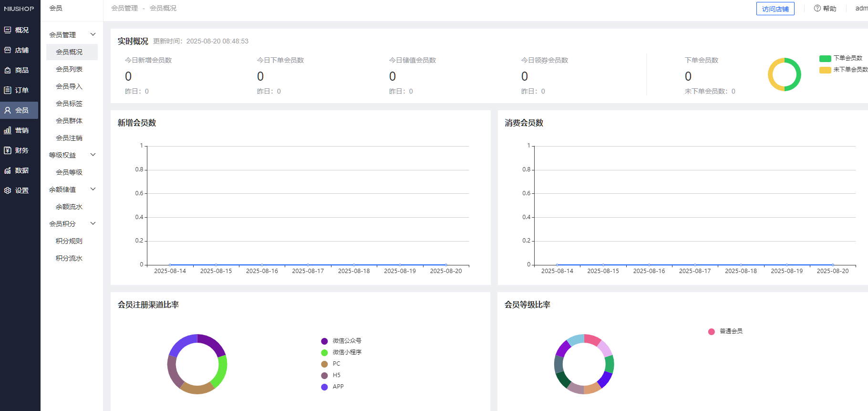This screenshot has width=868, height=411.
Task: Toggle 微信公众号 legend entry in channel chart
Action: [324, 341]
